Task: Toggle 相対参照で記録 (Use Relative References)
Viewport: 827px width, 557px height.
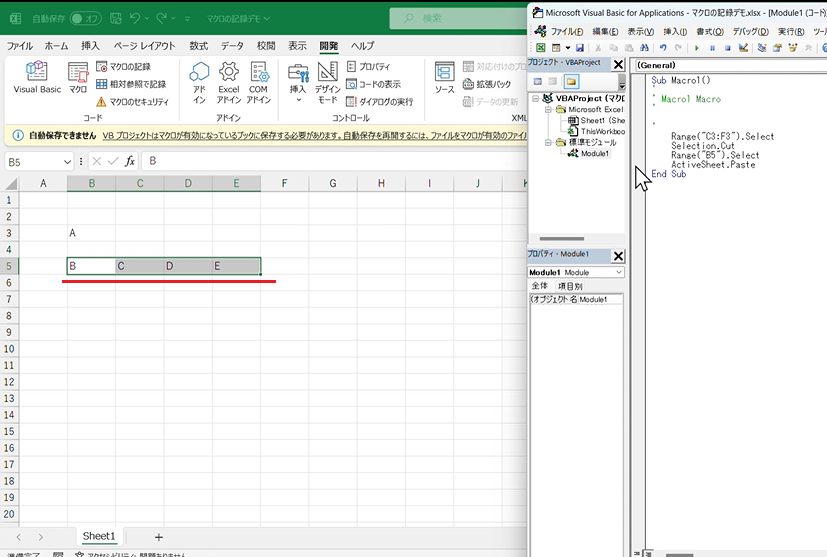Action: coord(131,84)
